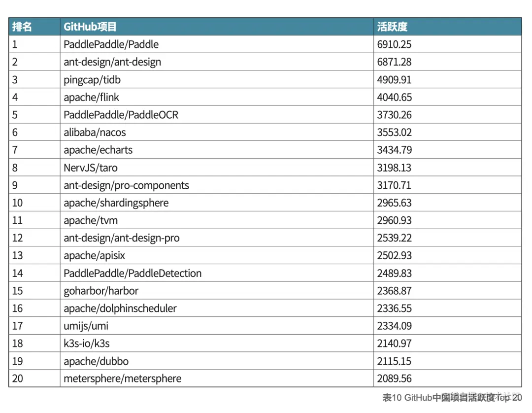Select the k3s-io/k3s project cell
The height and width of the screenshot is (413, 532).
[217, 344]
